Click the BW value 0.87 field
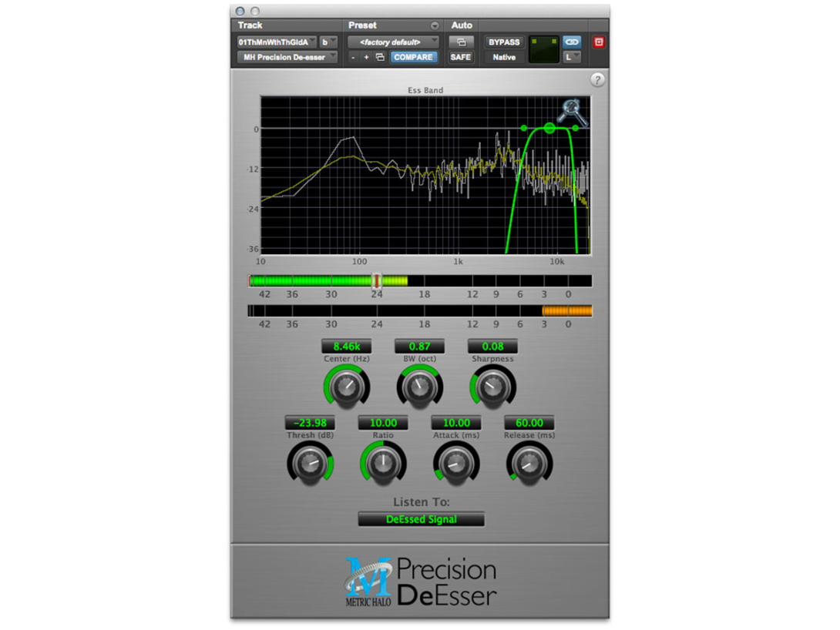The image size is (840, 630). (x=419, y=347)
